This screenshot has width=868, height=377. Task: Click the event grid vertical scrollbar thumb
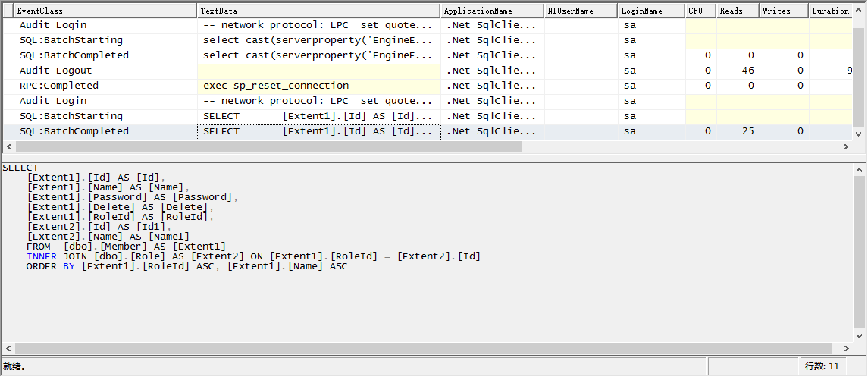point(858,79)
